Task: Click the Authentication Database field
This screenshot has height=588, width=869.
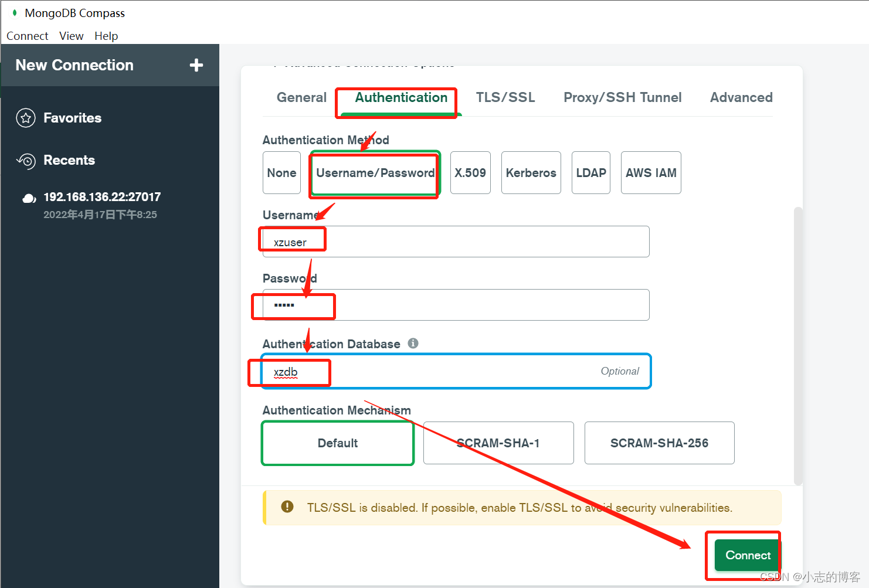Action: [x=456, y=371]
